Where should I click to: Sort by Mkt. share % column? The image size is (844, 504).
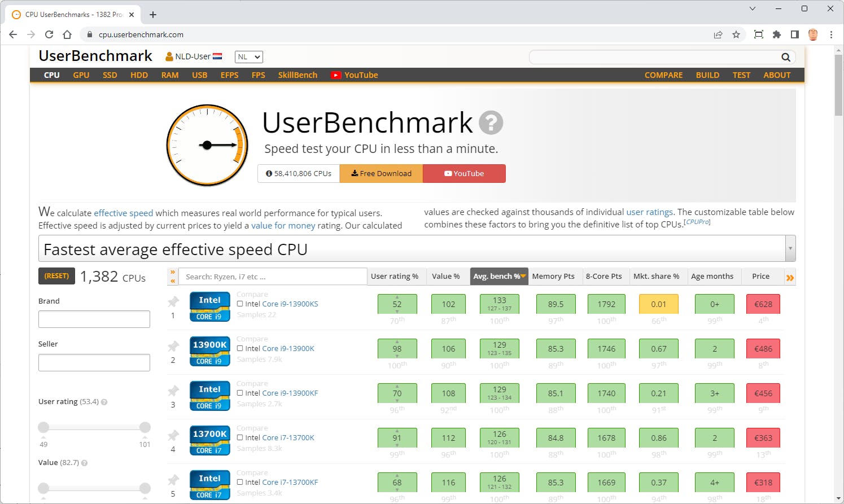[x=657, y=277]
